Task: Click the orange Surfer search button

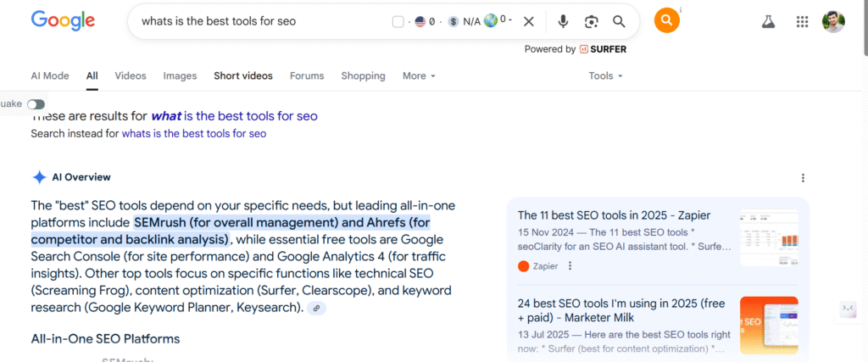Action: (667, 21)
